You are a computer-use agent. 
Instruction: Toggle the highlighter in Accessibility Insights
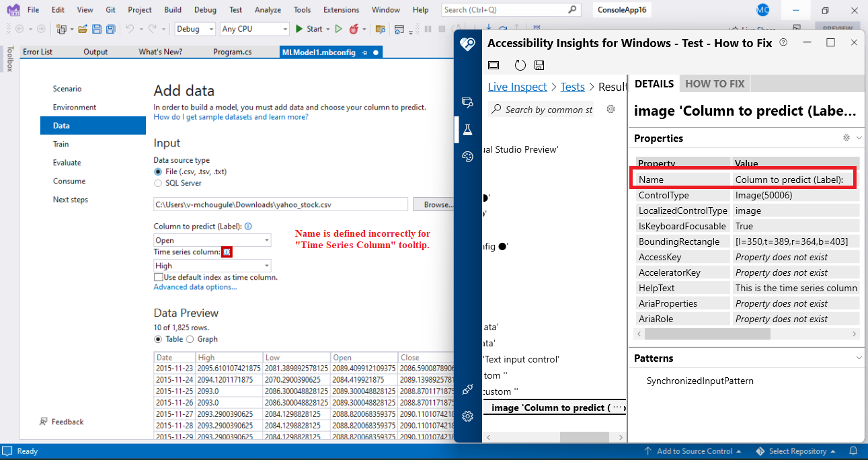point(494,65)
